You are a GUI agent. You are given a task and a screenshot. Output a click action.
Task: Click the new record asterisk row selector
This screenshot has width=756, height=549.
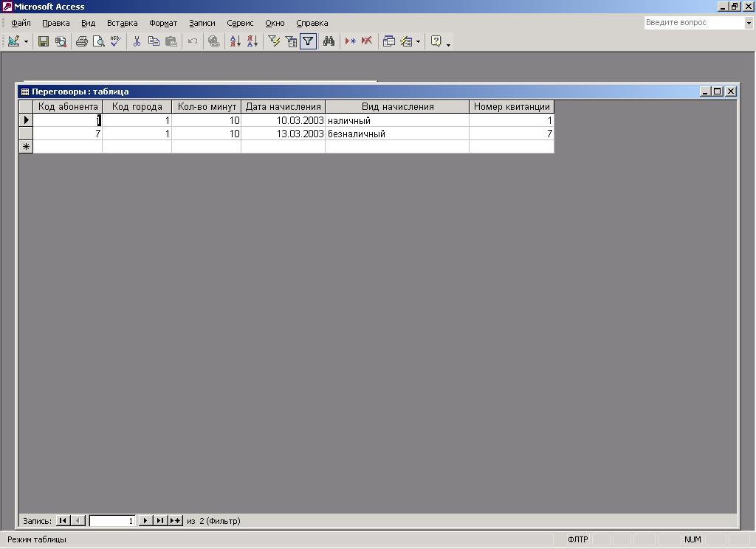coord(26,147)
